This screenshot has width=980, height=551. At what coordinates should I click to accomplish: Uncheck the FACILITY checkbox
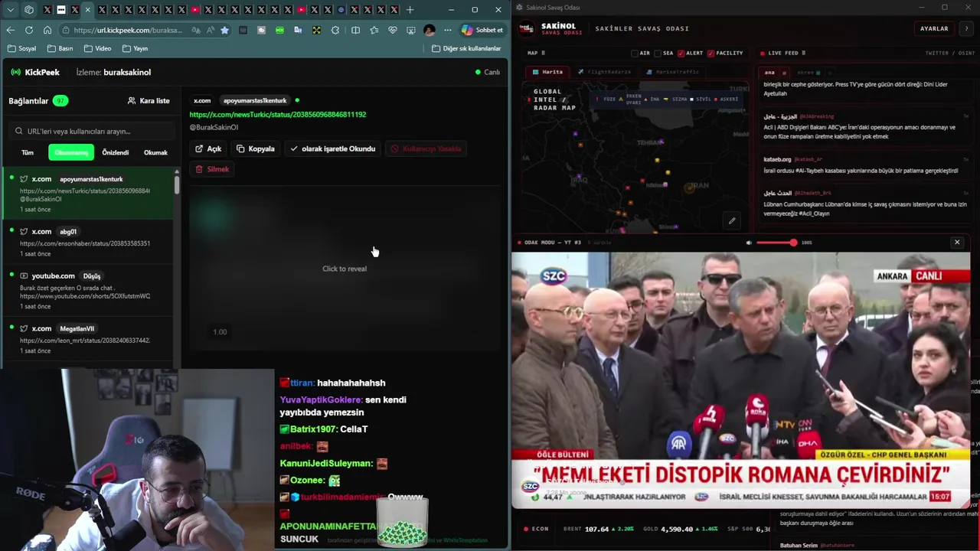(x=710, y=53)
